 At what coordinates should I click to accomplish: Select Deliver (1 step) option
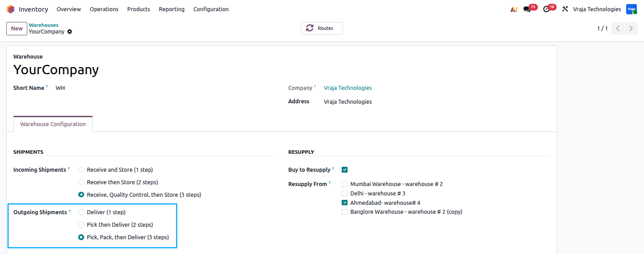coord(81,212)
